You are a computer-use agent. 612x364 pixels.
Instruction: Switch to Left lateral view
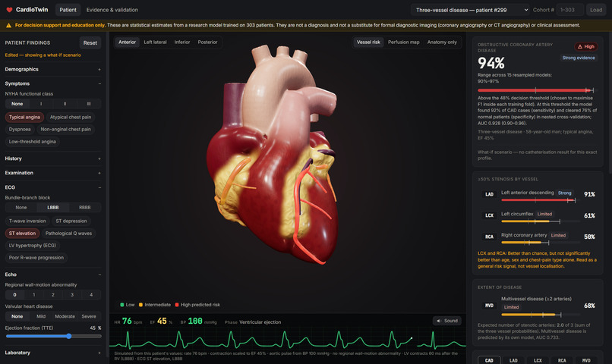click(x=155, y=42)
